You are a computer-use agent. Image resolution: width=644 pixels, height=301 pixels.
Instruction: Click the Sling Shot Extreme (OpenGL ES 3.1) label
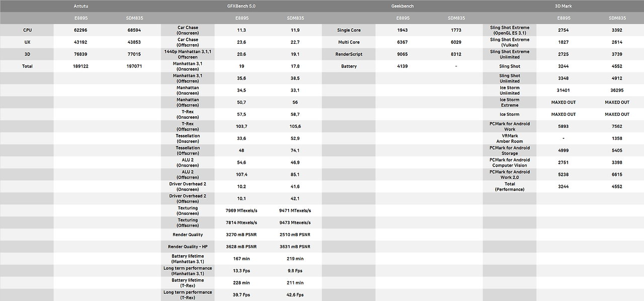510,30
